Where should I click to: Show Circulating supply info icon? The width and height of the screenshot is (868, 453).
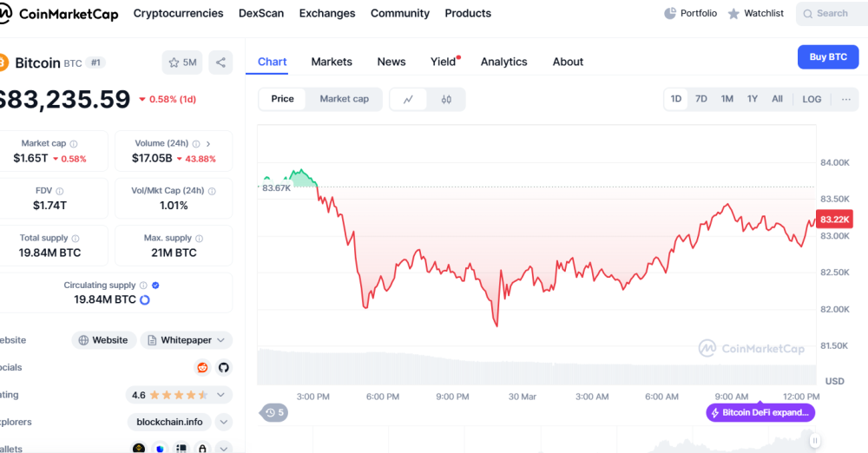click(143, 286)
